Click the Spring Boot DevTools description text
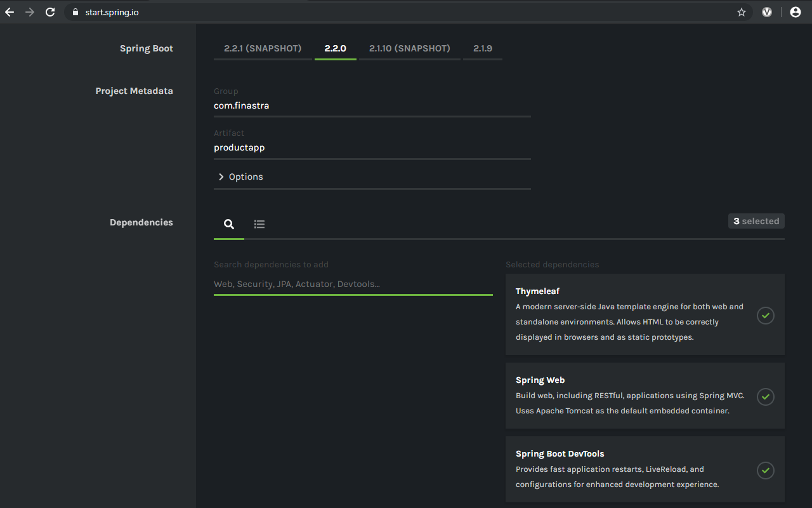Image resolution: width=812 pixels, height=508 pixels. pyautogui.click(x=617, y=477)
